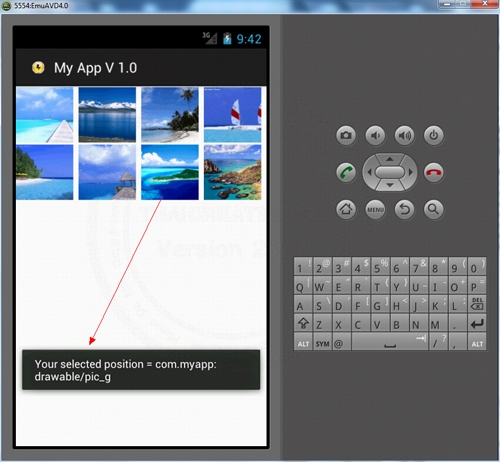This screenshot has height=462, width=500.
Task: Lower volume with the volume down button
Action: click(x=375, y=135)
